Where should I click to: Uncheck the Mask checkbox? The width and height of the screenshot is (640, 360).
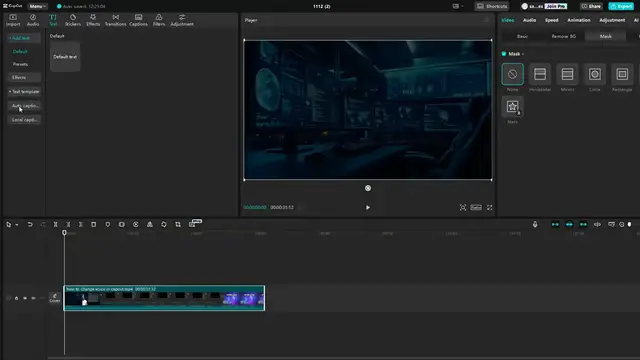(x=504, y=54)
